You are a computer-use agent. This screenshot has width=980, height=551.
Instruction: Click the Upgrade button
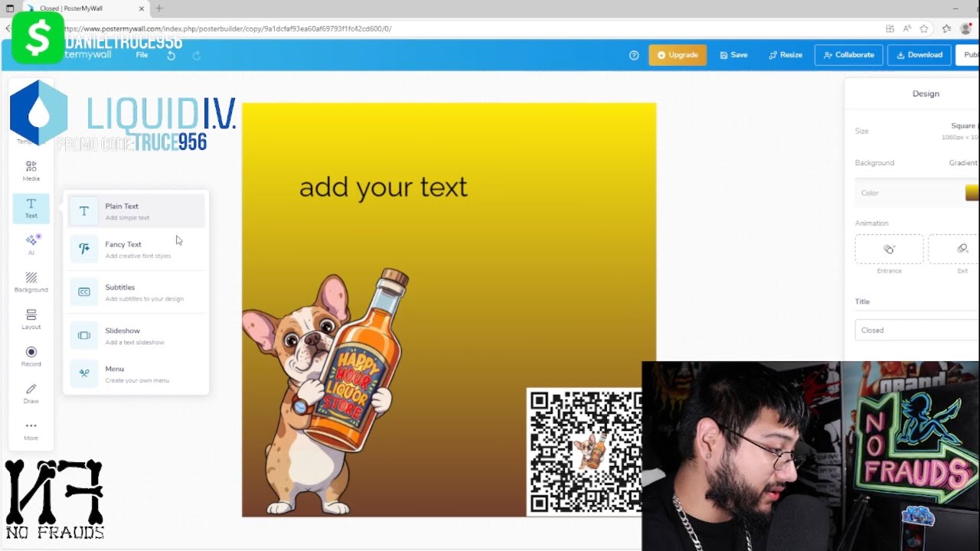click(x=678, y=55)
